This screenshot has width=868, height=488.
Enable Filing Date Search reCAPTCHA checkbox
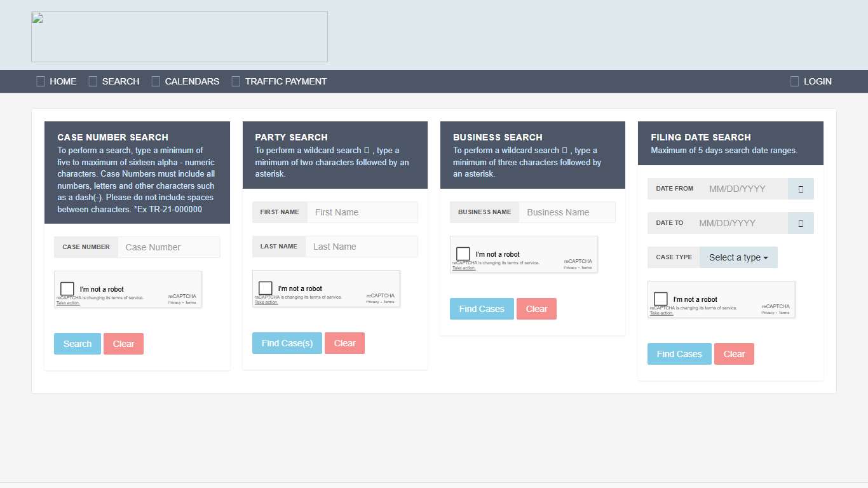click(661, 299)
